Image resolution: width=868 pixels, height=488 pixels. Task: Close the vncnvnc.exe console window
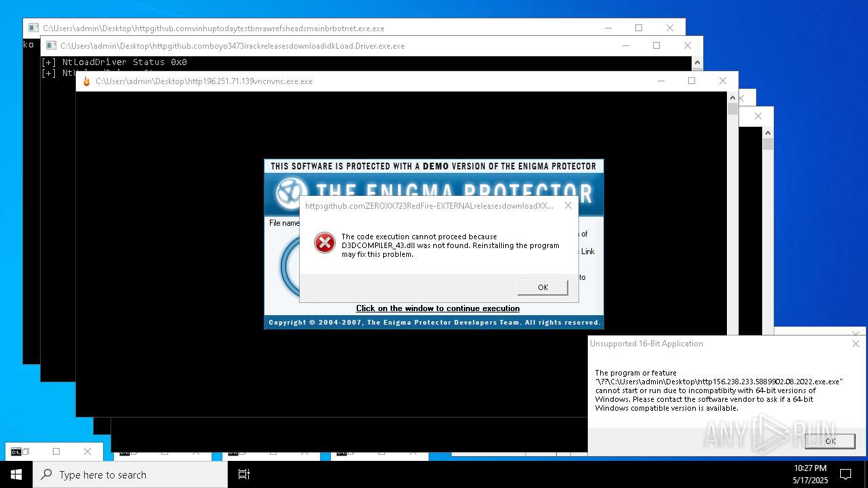point(723,81)
